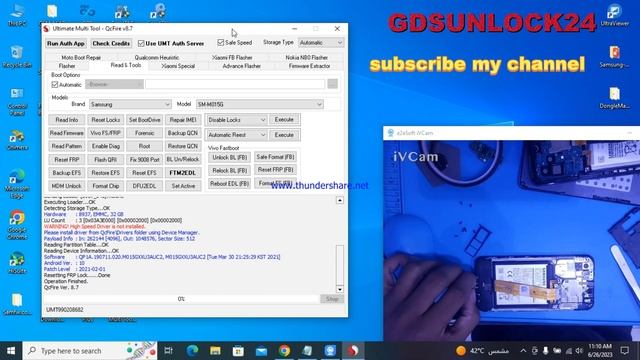
Task: Open the notification center icon
Action: pos(624,351)
